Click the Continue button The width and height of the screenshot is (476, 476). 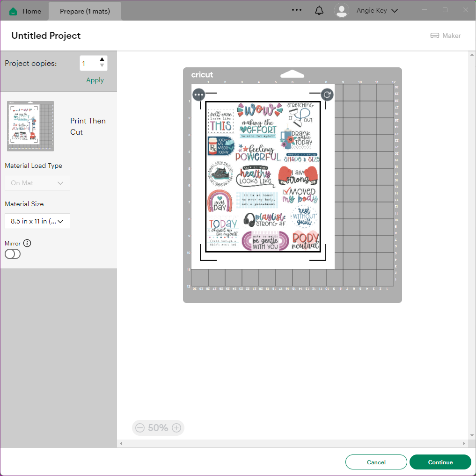440,462
